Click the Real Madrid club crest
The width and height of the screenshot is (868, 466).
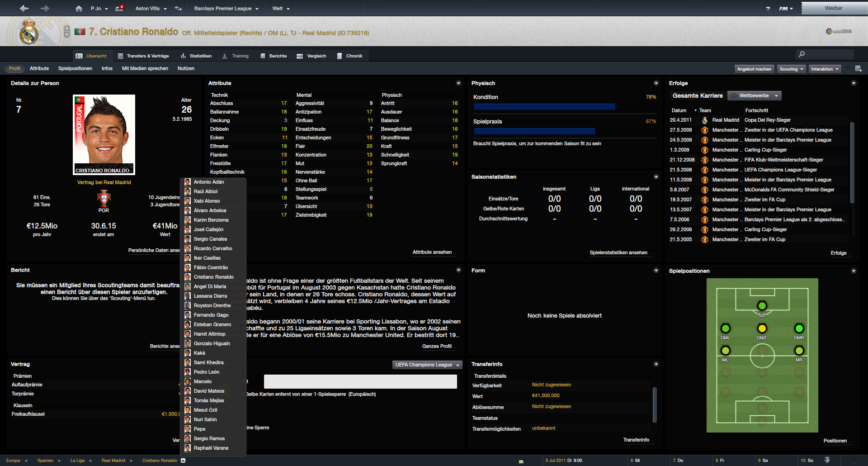(x=29, y=32)
